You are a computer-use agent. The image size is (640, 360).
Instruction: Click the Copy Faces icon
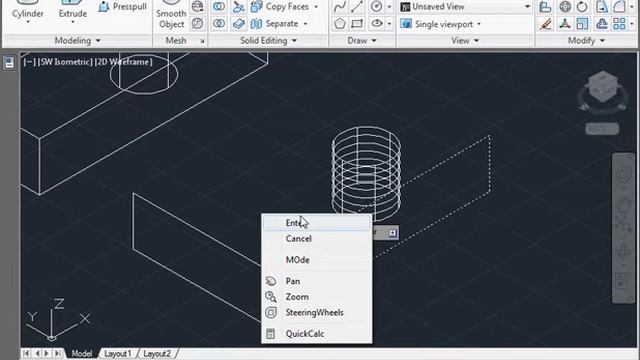[x=257, y=6]
